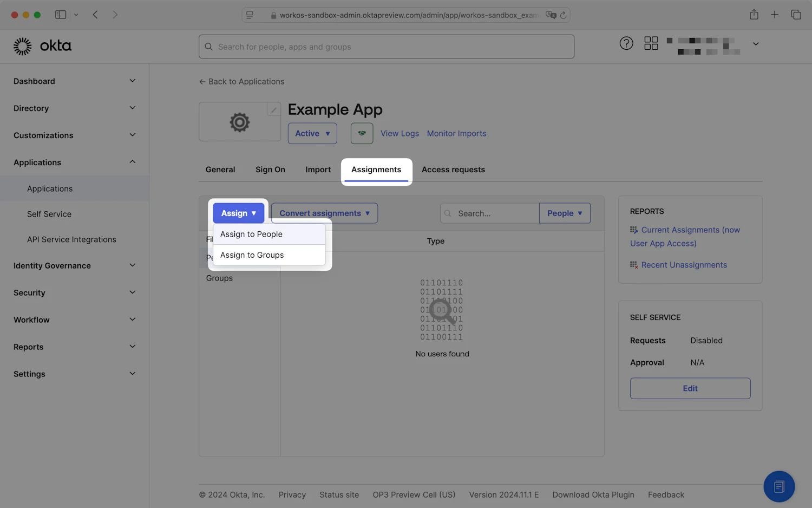812x508 pixels.
Task: Switch to the Assignments tab
Action: coord(376,170)
